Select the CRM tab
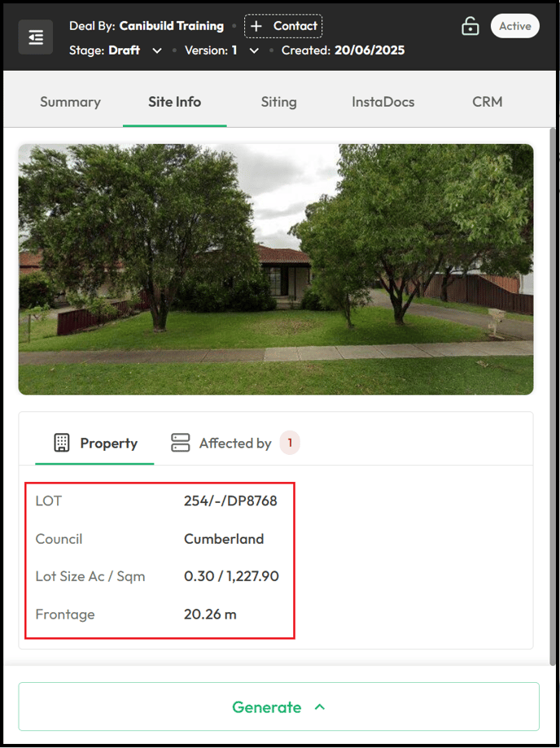This screenshot has width=560, height=748. pos(488,102)
